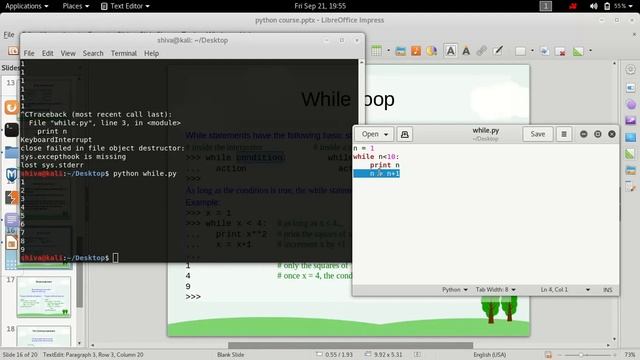Click 'while n<10:' line in gedit
Screen dimensions: 640x360
376,157
